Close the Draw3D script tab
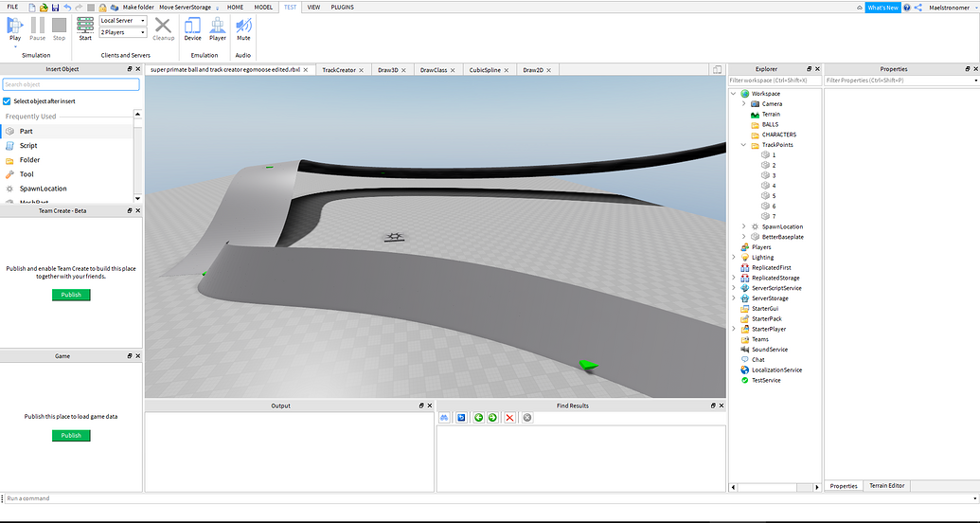980x523 pixels. click(403, 70)
